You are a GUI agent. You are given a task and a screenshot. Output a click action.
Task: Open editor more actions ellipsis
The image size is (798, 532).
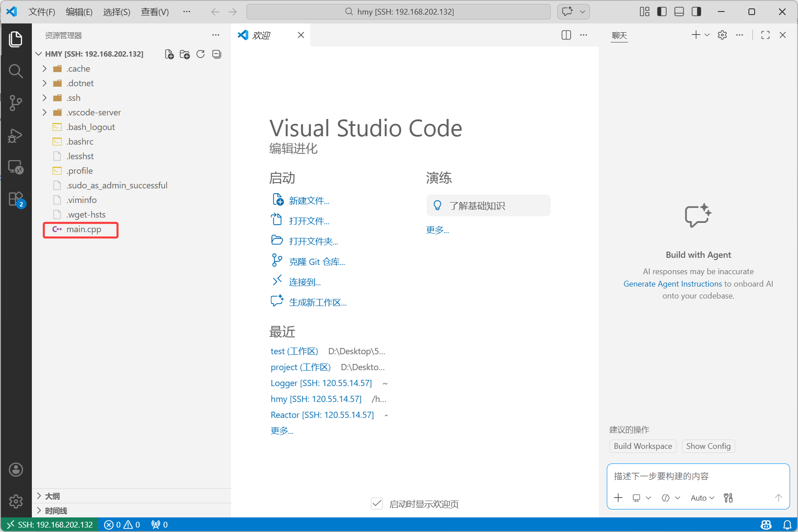point(583,35)
